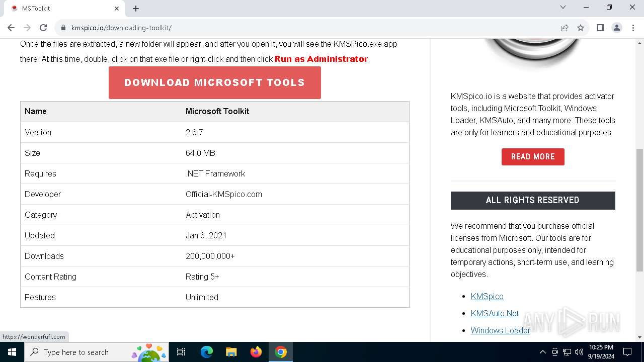Open the Chrome profile avatar
This screenshot has height=362, width=644.
(x=616, y=28)
